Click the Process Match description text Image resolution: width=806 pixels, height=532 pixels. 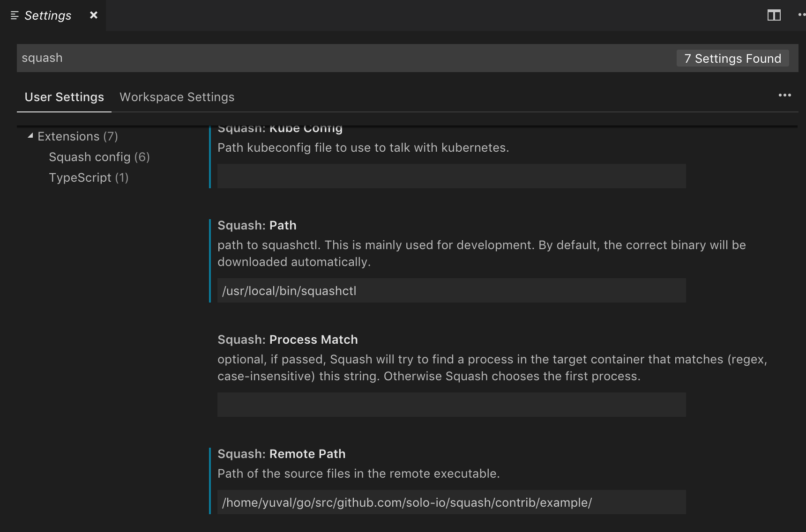[x=492, y=368]
